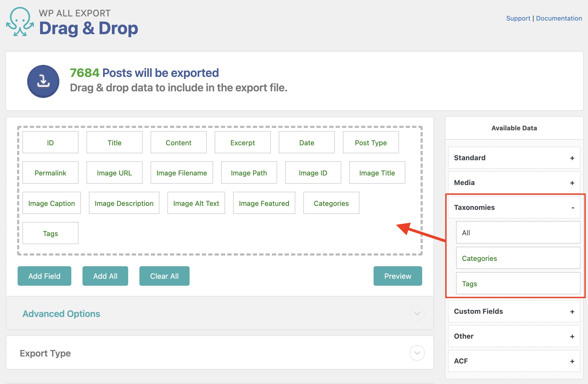
Task: Click the WP All Export octopus logo
Action: pyautogui.click(x=20, y=22)
